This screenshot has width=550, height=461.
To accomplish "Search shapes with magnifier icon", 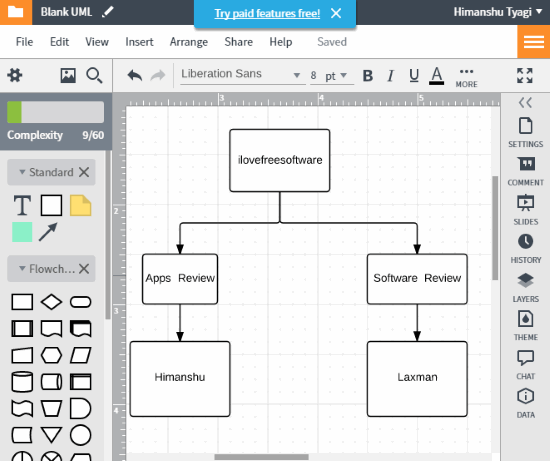I will (x=94, y=75).
